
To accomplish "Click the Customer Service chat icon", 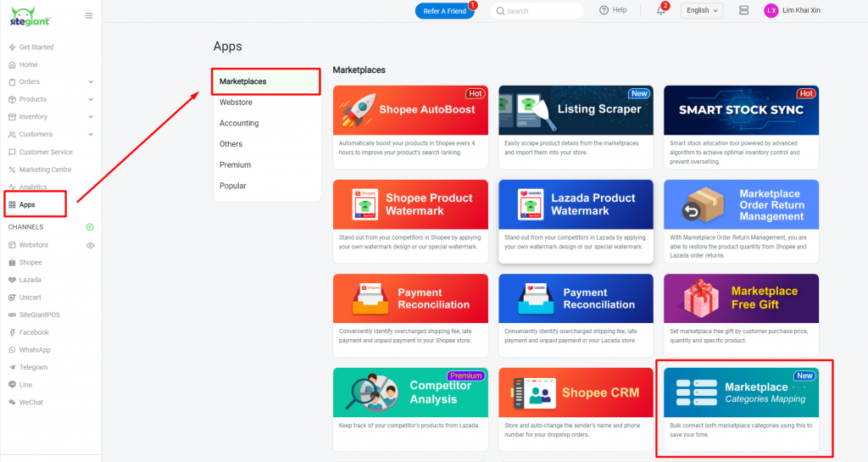I will coord(12,152).
